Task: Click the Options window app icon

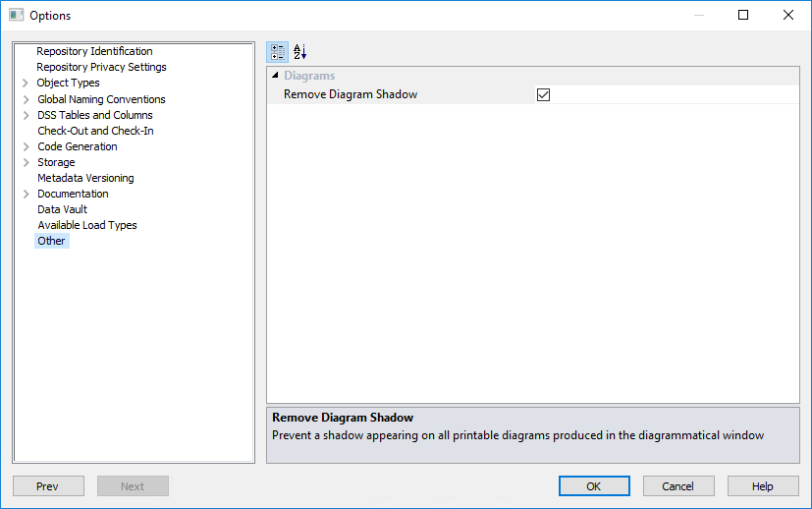Action: (16, 16)
